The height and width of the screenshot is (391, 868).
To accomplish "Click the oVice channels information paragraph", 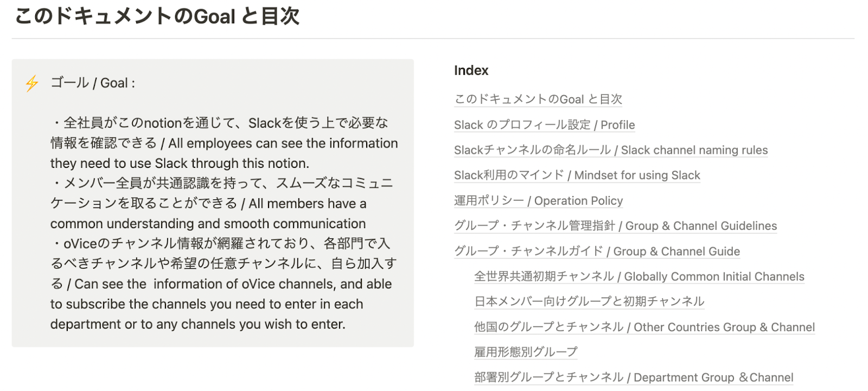I will pyautogui.click(x=224, y=283).
